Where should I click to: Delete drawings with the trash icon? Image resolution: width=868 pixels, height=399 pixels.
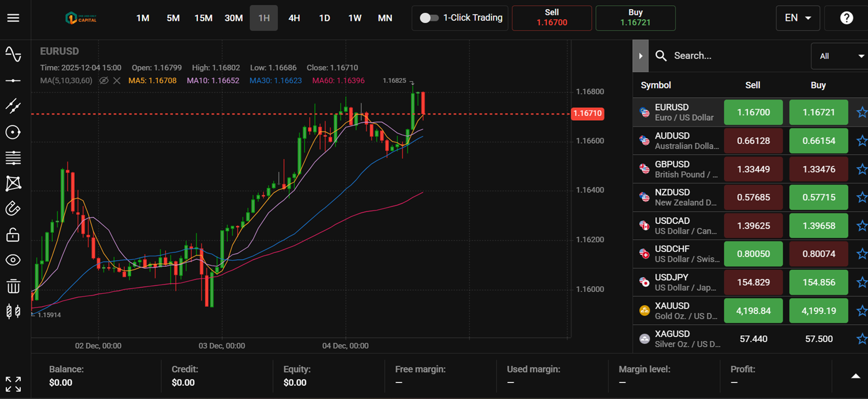[13, 286]
